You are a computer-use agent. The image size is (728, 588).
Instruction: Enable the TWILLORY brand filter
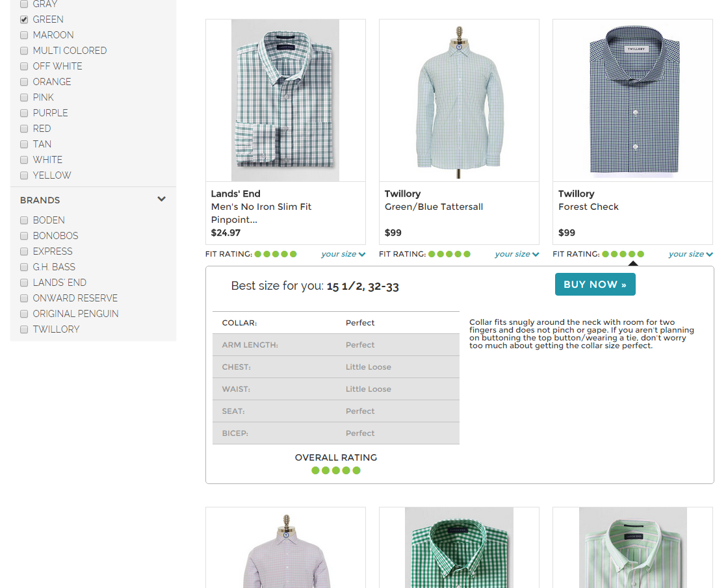pos(24,329)
